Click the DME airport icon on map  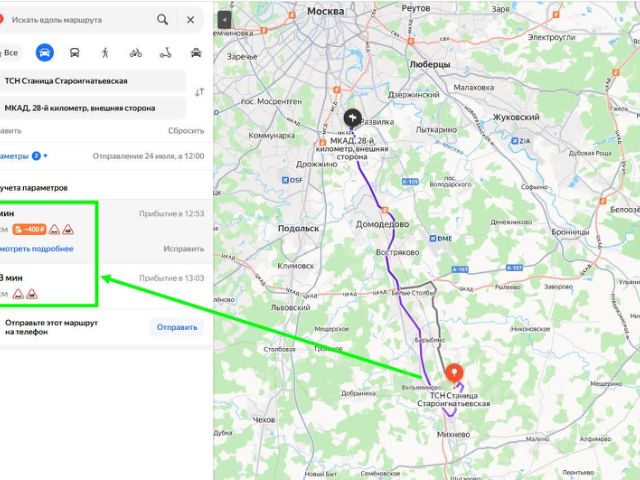[433, 238]
